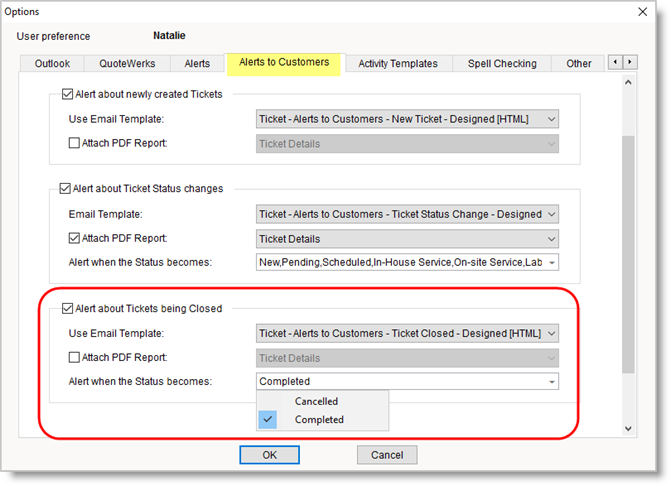
Task: Expand Ticket Status Change email template dropdown
Action: click(x=550, y=215)
